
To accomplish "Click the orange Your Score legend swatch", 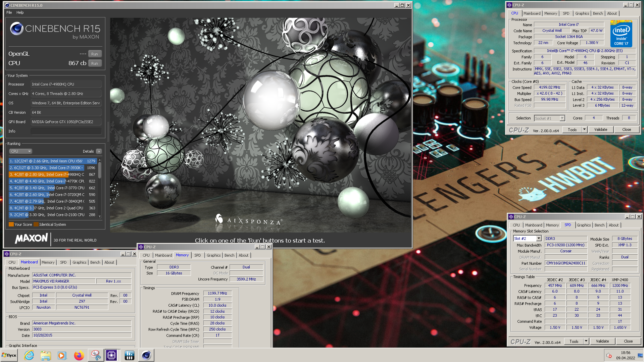I will pyautogui.click(x=11, y=224).
